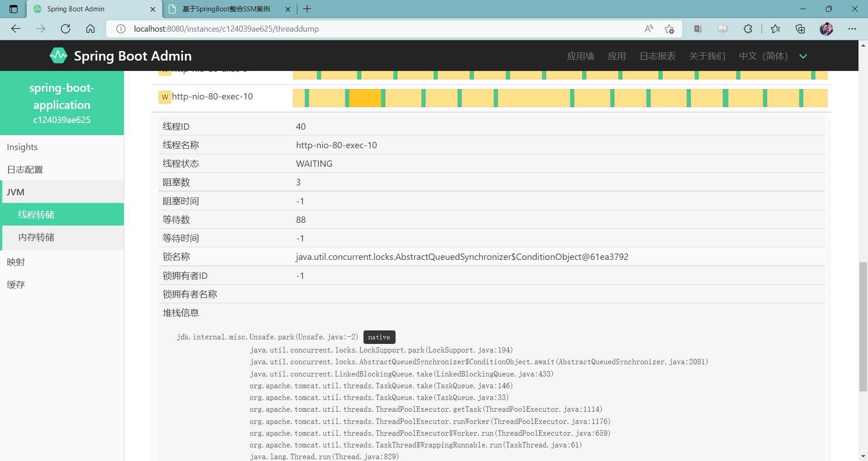This screenshot has width=868, height=461.
Task: Open the 应用 navigation item
Action: click(617, 56)
